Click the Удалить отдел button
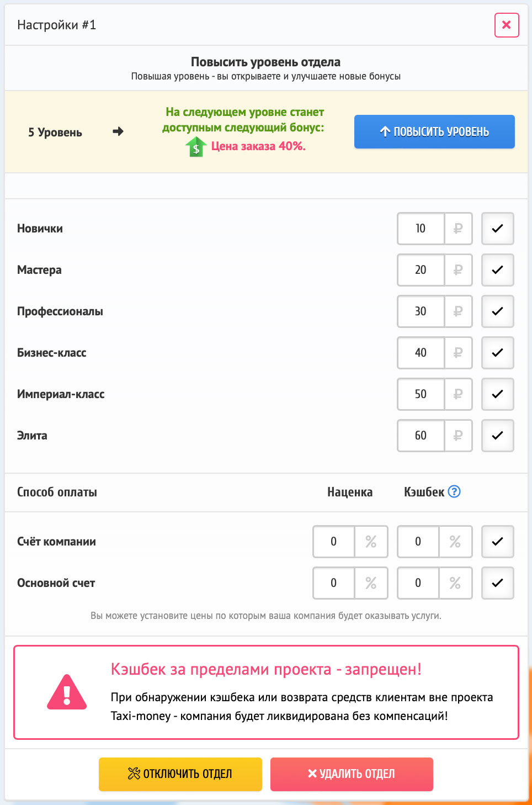 pyautogui.click(x=352, y=774)
